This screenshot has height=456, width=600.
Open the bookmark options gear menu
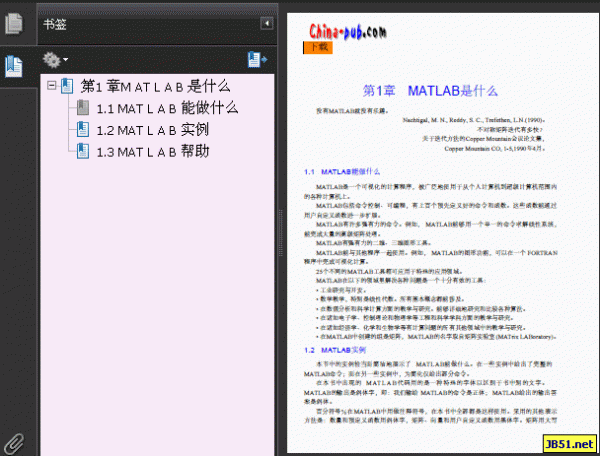[55, 60]
